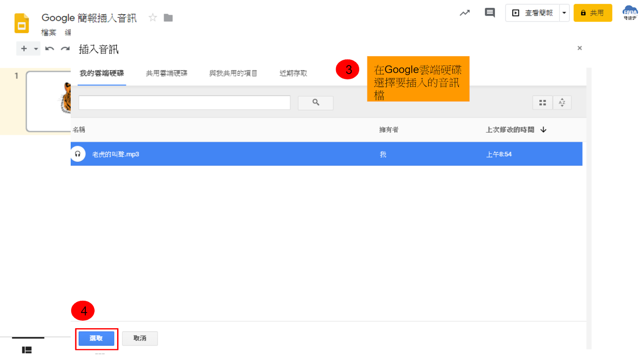Add new slide plus button
This screenshot has width=644, height=362.
click(24, 49)
